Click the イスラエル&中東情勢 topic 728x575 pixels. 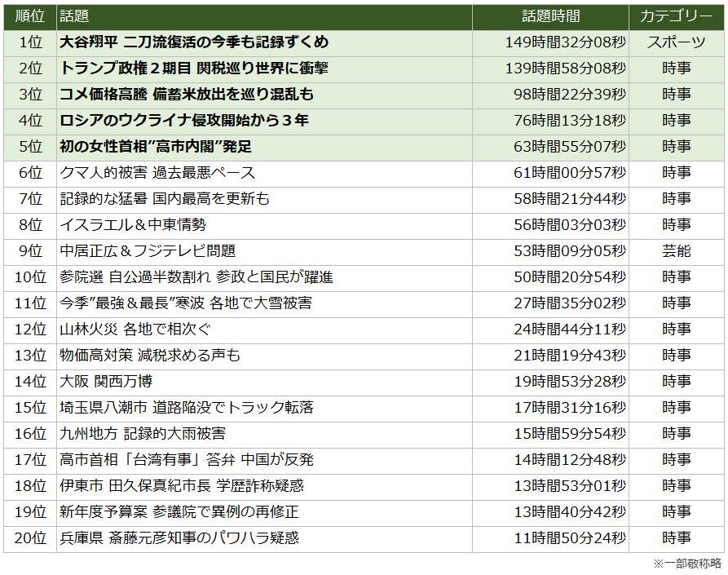133,225
